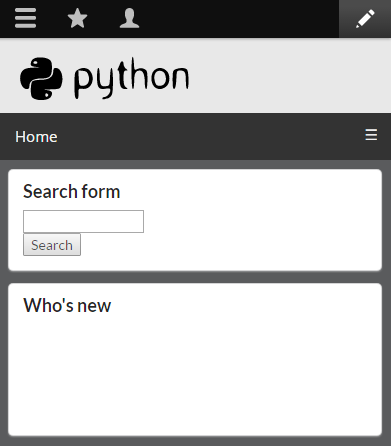Toggle edit mode with the pencil icon
Viewport: 391px width, 446px height.
coord(365,19)
